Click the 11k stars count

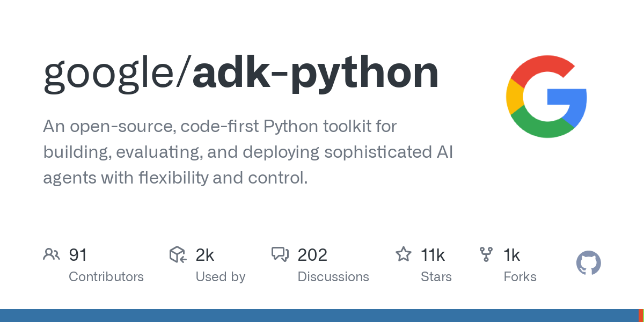click(433, 255)
